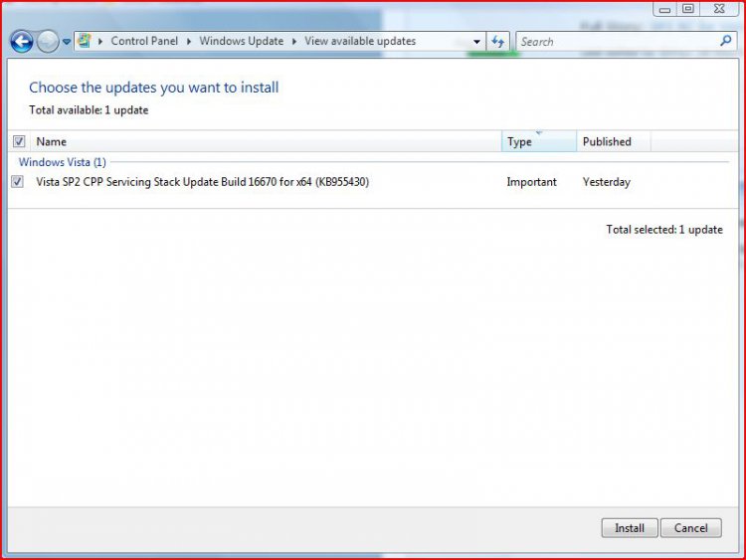
Task: Maximize the Windows Update window
Action: point(688,9)
